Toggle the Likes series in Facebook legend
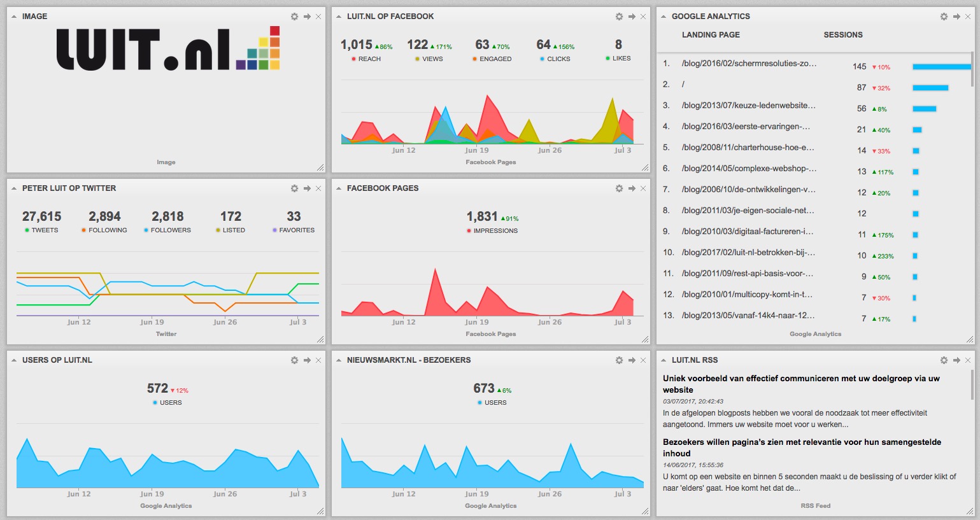Viewport: 980px width, 520px height. click(618, 58)
